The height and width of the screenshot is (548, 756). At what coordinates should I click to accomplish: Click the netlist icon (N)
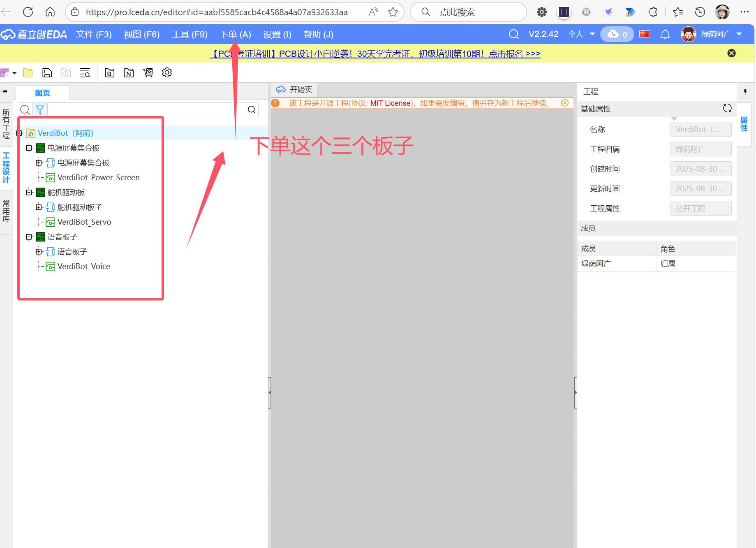[x=129, y=73]
